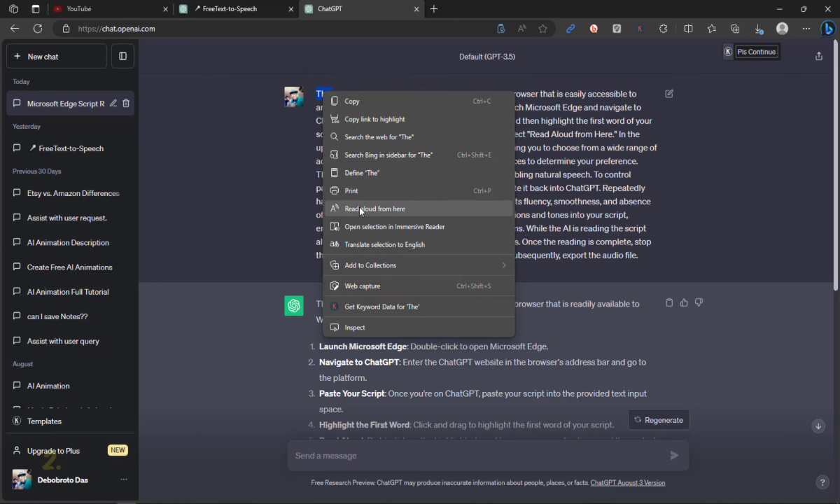Viewport: 840px width, 504px height.
Task: Click the Regenerate button
Action: [658, 420]
